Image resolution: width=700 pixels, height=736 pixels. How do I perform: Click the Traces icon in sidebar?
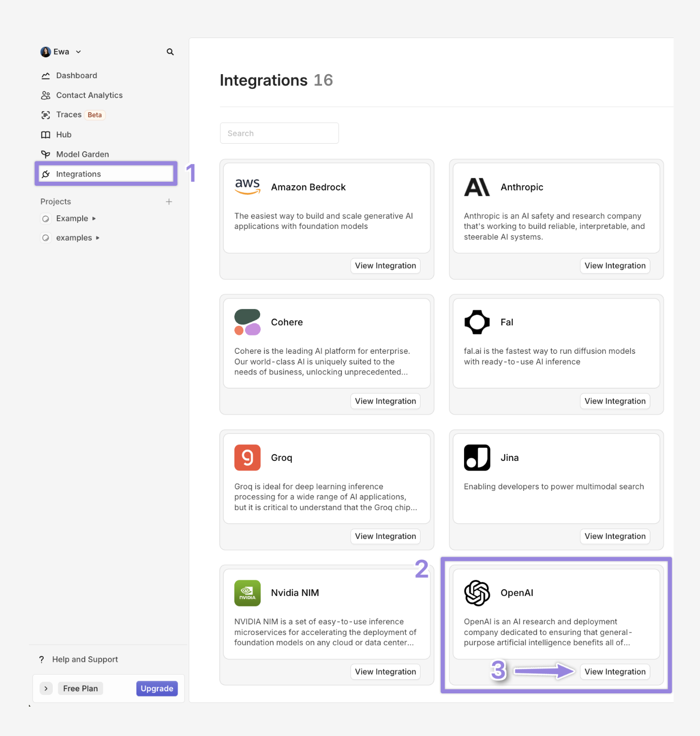pos(46,115)
